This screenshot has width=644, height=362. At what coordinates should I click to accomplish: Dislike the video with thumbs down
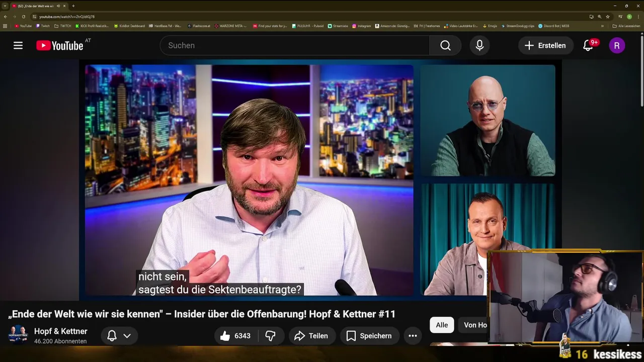pyautogui.click(x=271, y=336)
